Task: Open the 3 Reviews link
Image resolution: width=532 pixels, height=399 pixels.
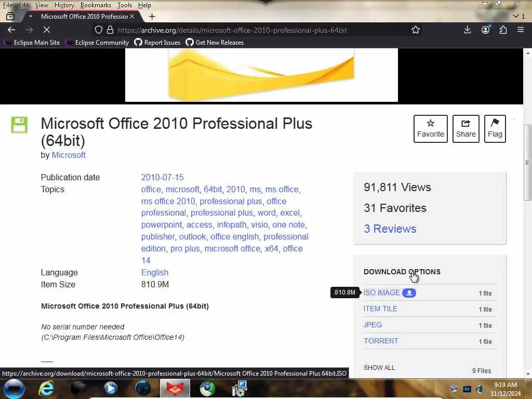Action: (x=390, y=229)
